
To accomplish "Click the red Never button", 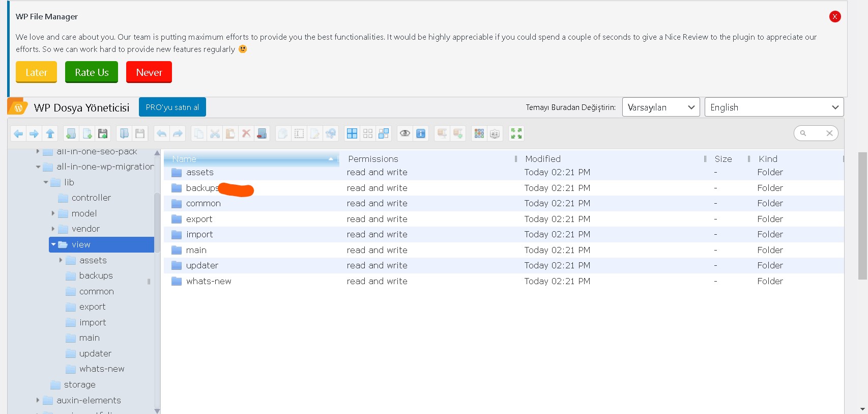I will click(x=149, y=72).
